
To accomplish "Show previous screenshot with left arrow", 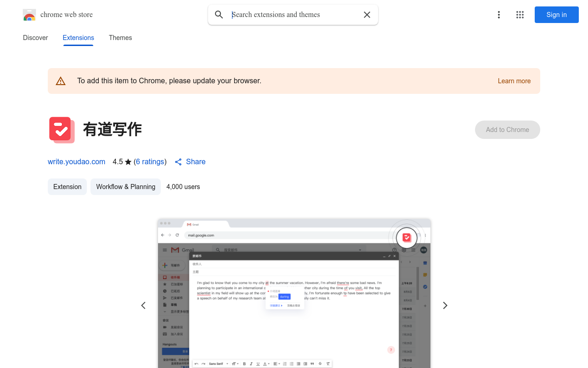I will pyautogui.click(x=143, y=305).
